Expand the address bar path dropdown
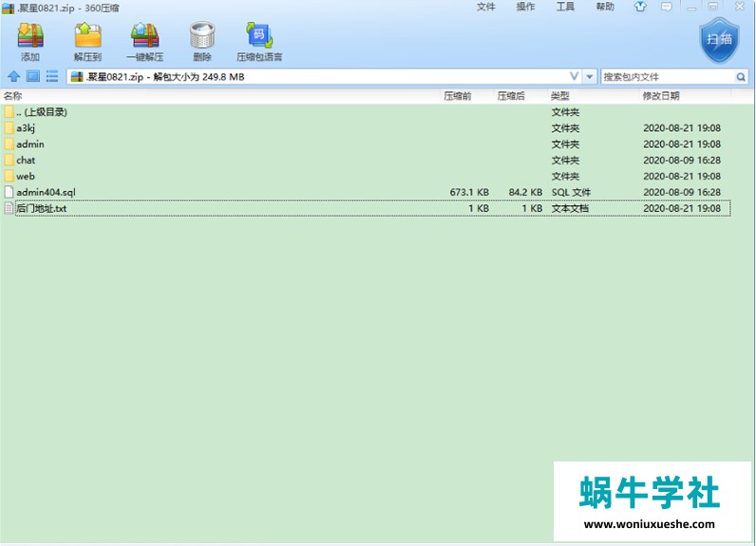This screenshot has height=546, width=756. point(589,77)
